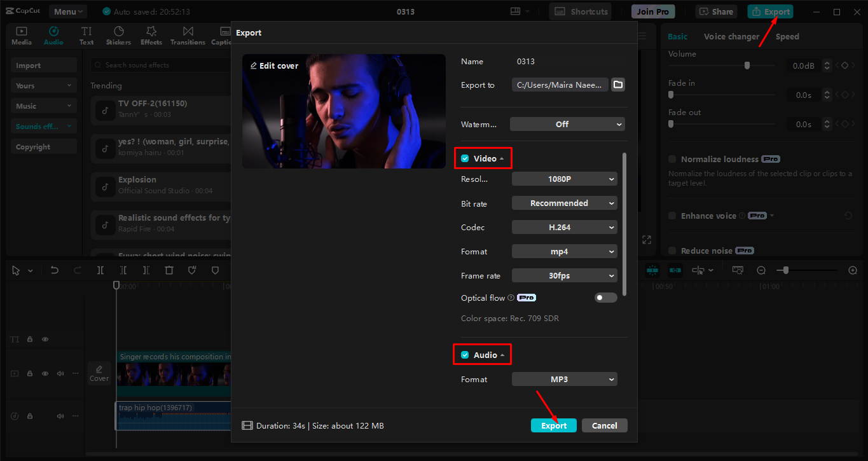This screenshot has height=461, width=868.
Task: Open the Menu in the top bar
Action: pos(67,11)
